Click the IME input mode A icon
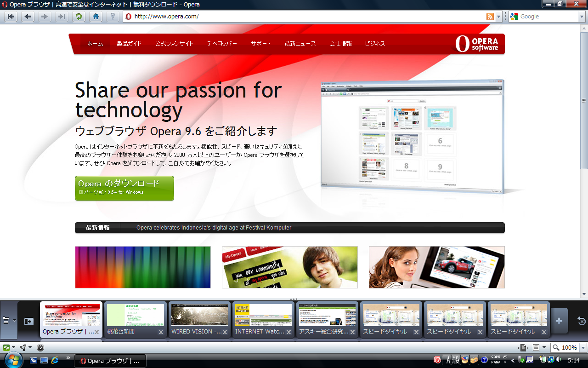This screenshot has height=368, width=588. (x=448, y=360)
